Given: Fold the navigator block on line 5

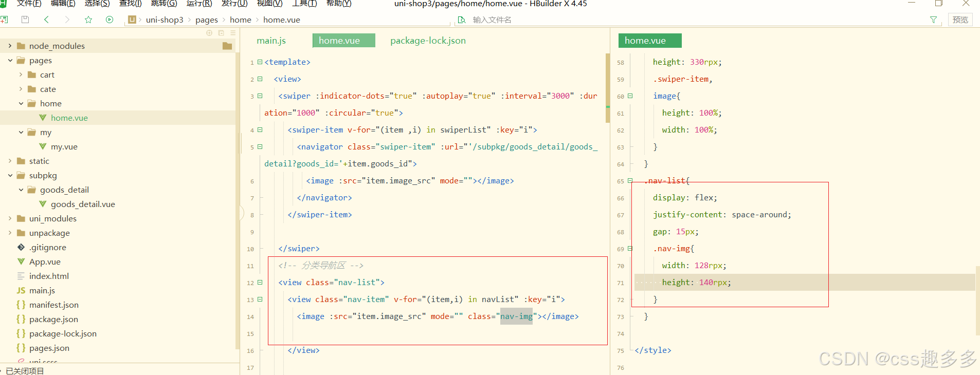Looking at the screenshot, I should [260, 146].
